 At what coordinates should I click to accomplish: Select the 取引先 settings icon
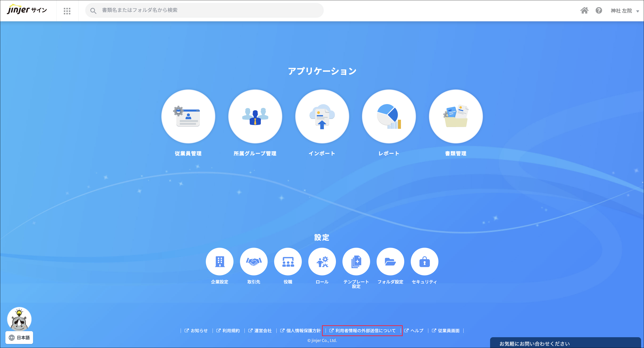(x=254, y=261)
